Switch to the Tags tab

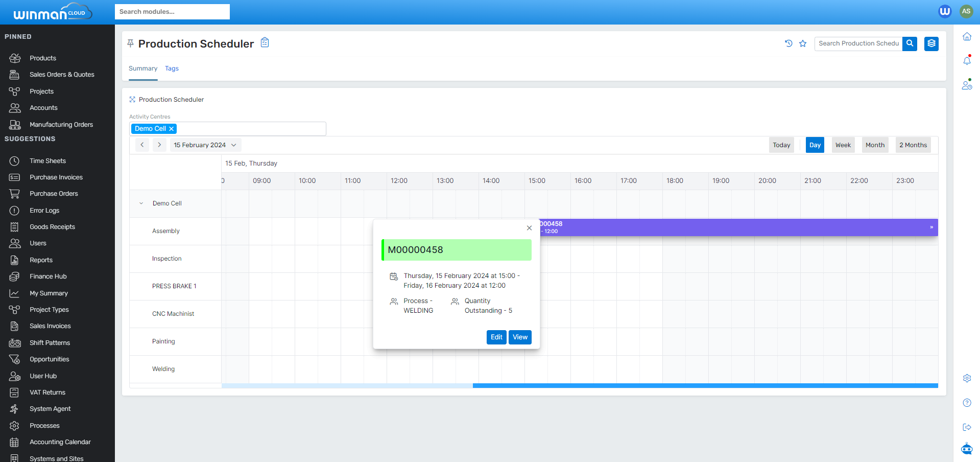172,68
